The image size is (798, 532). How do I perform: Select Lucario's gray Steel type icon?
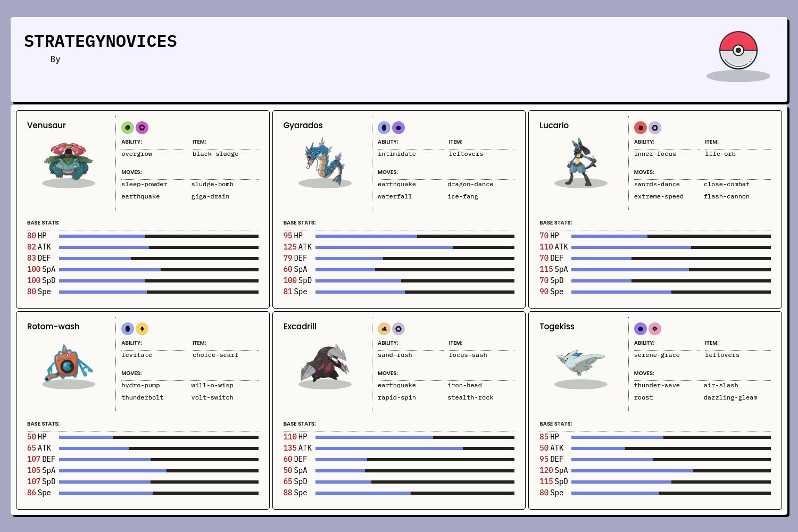pyautogui.click(x=655, y=128)
